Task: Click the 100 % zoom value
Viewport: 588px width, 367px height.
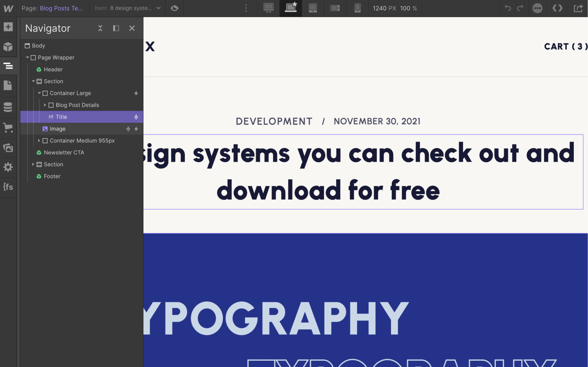Action: [x=409, y=8]
